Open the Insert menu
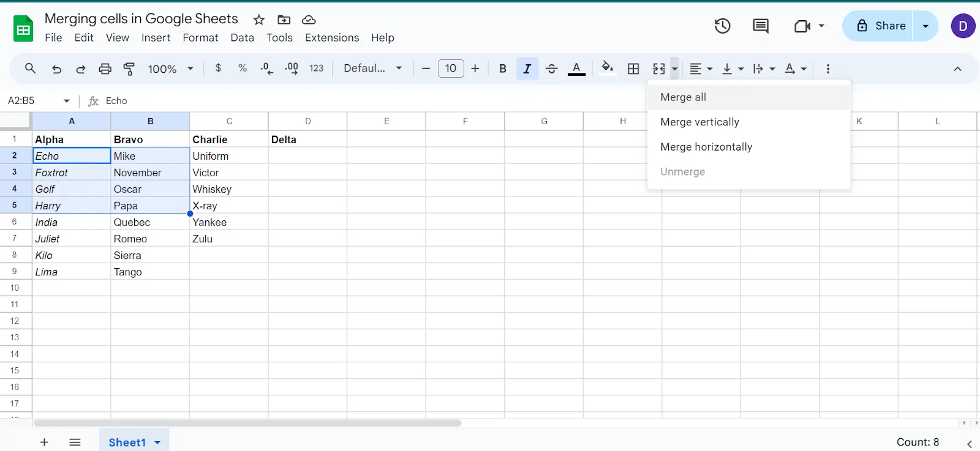This screenshot has height=451, width=980. (x=156, y=38)
